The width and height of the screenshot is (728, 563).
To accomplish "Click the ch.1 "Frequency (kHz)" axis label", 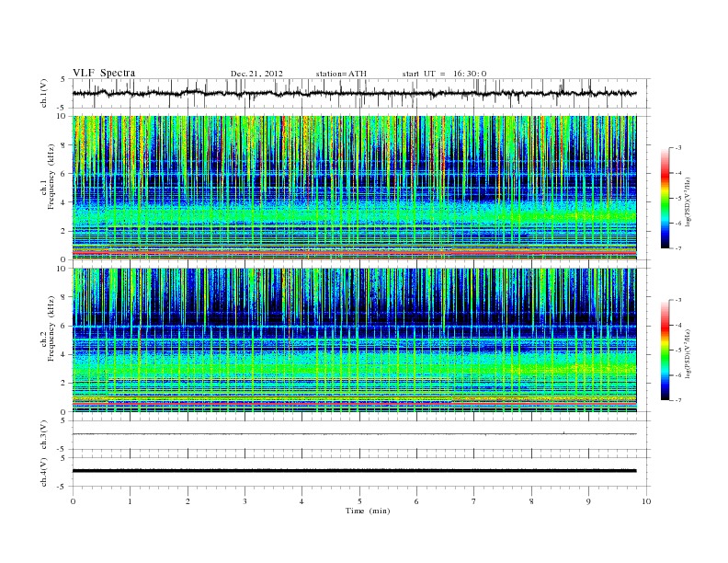I will [51, 177].
